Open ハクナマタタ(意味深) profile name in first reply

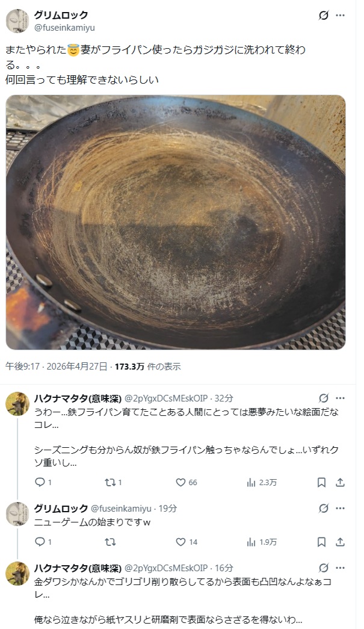click(78, 398)
